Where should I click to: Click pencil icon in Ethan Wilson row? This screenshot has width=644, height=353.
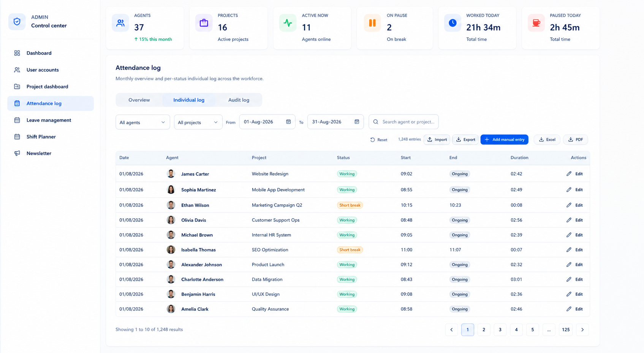[569, 205]
